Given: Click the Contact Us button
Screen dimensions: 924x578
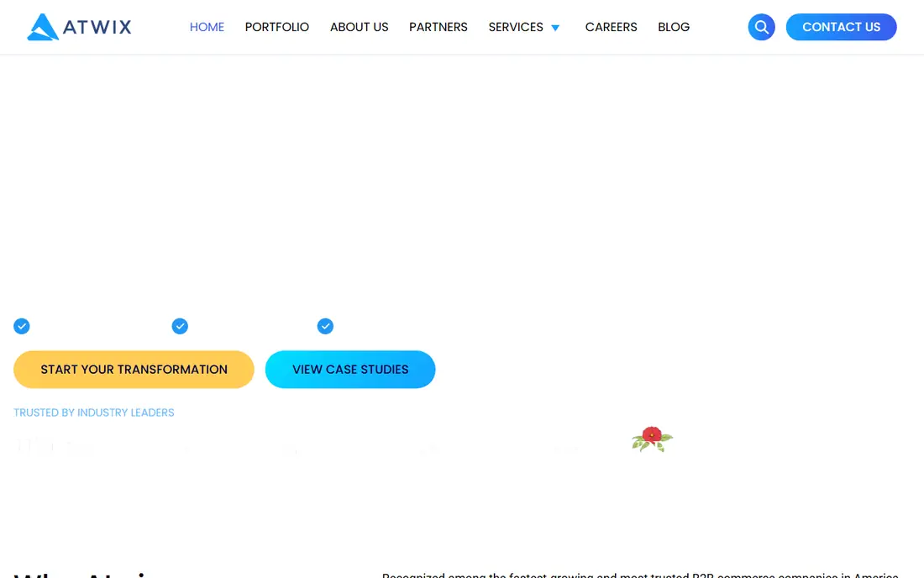Looking at the screenshot, I should pyautogui.click(x=841, y=27).
